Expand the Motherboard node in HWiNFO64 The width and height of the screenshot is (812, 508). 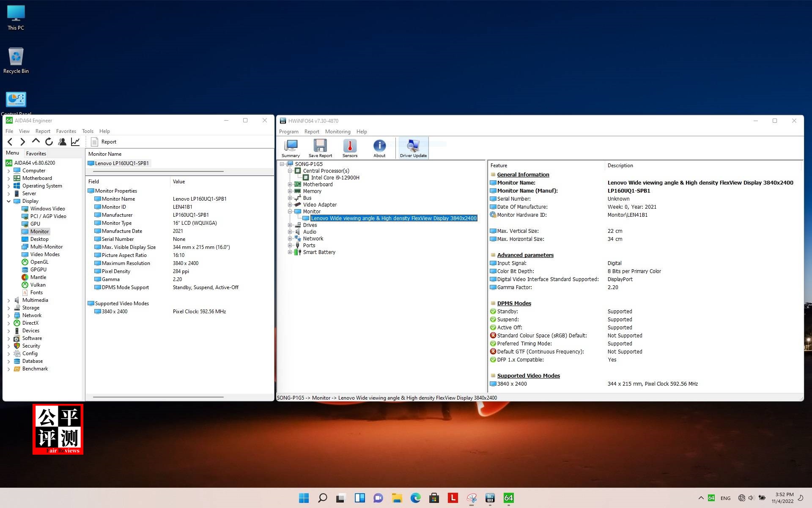289,184
